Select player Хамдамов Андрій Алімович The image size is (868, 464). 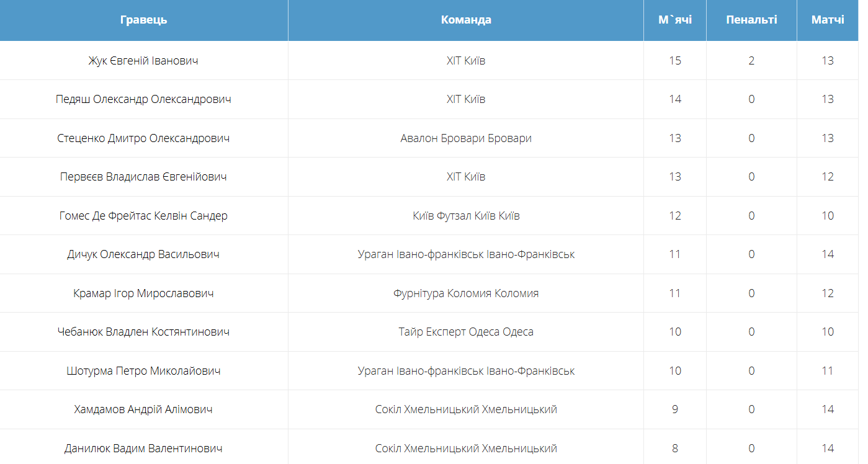point(143,409)
